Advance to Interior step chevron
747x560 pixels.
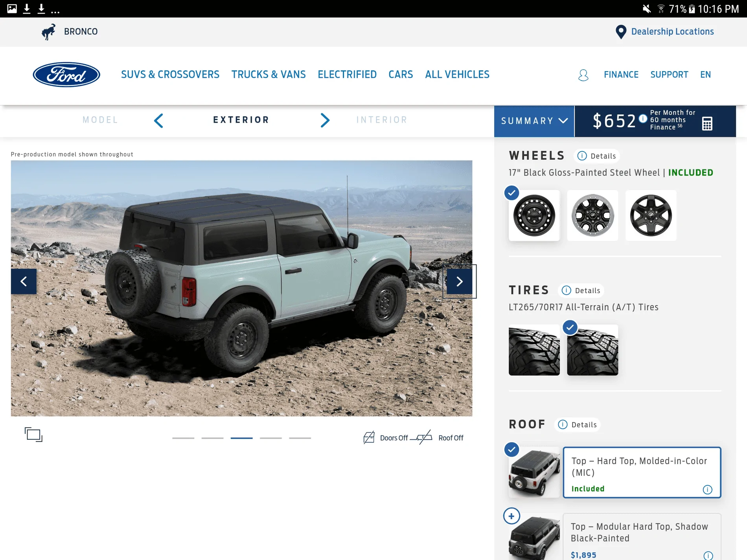(x=325, y=120)
